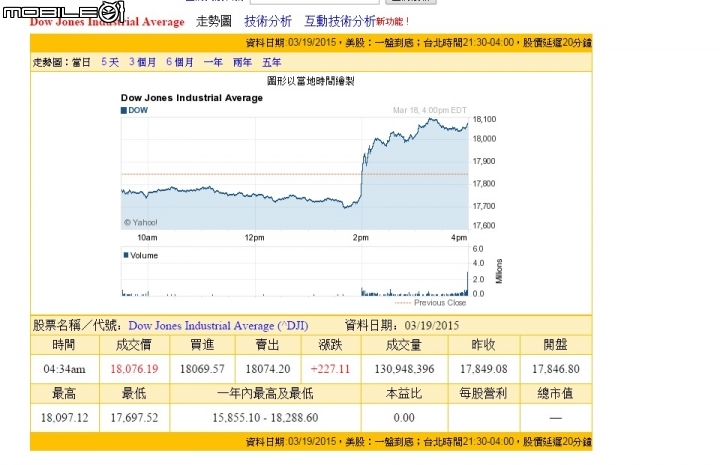Switch chart range to 5天
Screen dimensions: 720x465
pyautogui.click(x=110, y=62)
